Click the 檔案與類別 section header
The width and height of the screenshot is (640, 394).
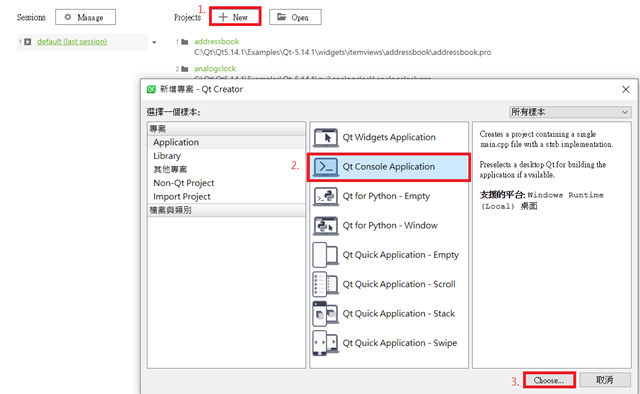[x=227, y=210]
